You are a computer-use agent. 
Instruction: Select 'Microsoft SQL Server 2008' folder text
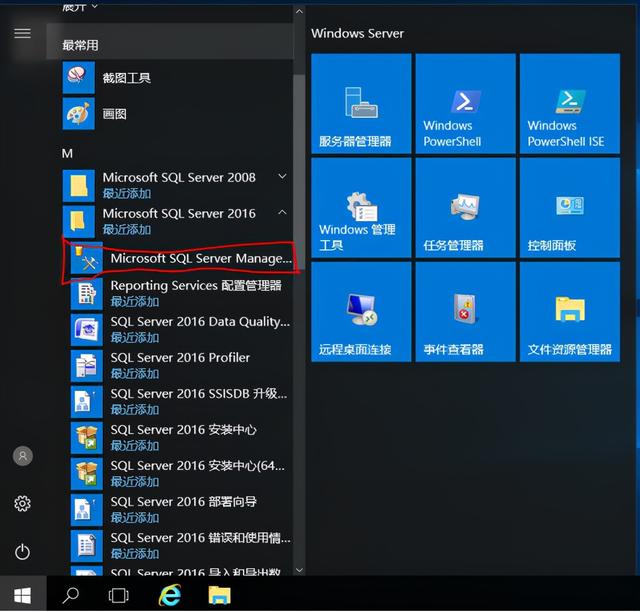tap(179, 178)
